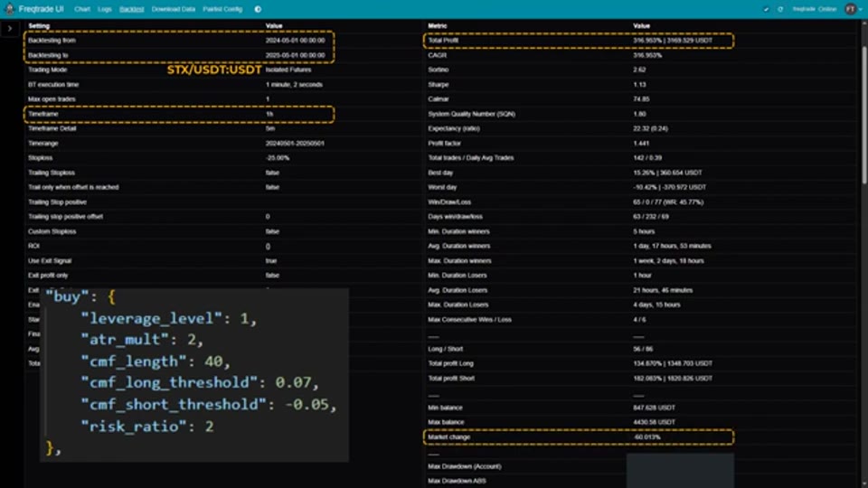Click the CAGR metric label
The height and width of the screenshot is (488, 868).
pyautogui.click(x=438, y=55)
